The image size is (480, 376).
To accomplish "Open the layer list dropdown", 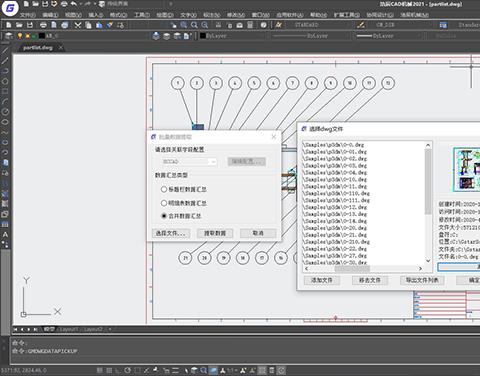I will pyautogui.click(x=83, y=36).
